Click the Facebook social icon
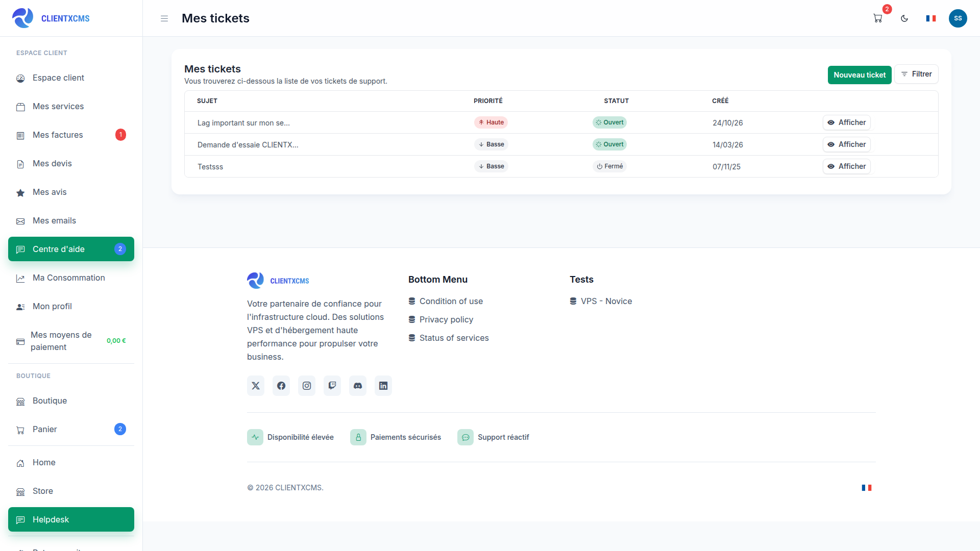 coord(281,386)
